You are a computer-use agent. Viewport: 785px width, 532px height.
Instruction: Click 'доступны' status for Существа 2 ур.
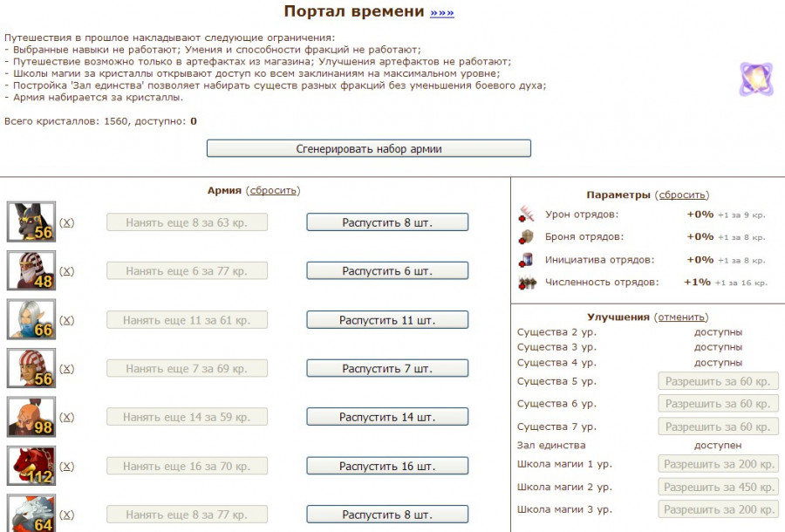(x=718, y=332)
